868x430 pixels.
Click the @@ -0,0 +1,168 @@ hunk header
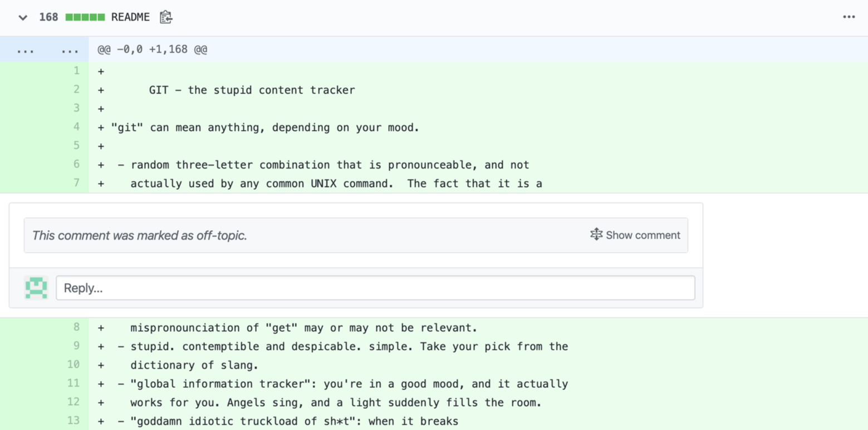tap(153, 50)
